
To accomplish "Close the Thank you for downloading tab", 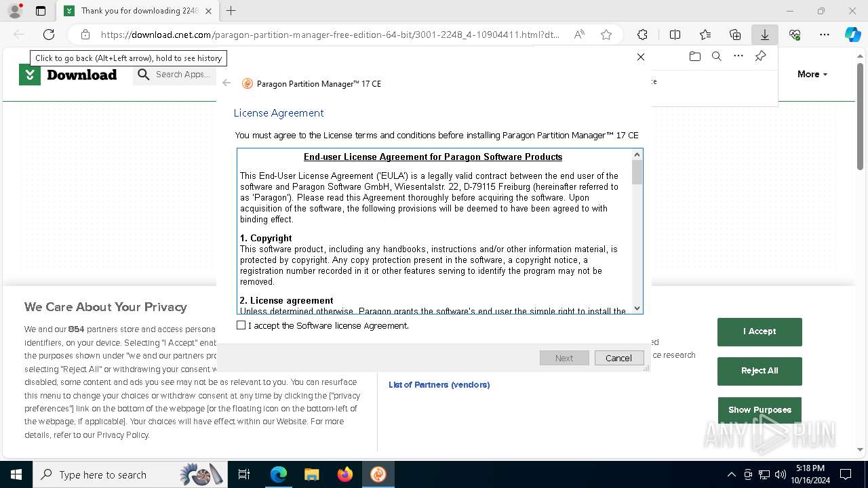I will pyautogui.click(x=208, y=11).
